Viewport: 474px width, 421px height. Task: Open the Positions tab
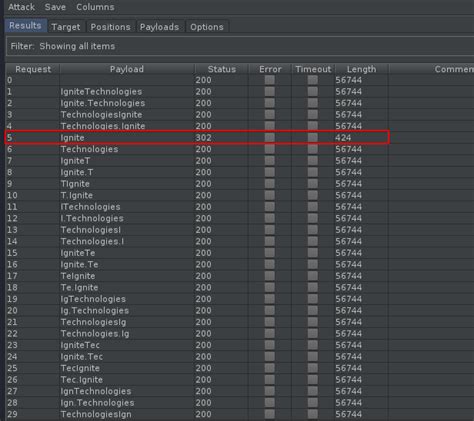110,27
